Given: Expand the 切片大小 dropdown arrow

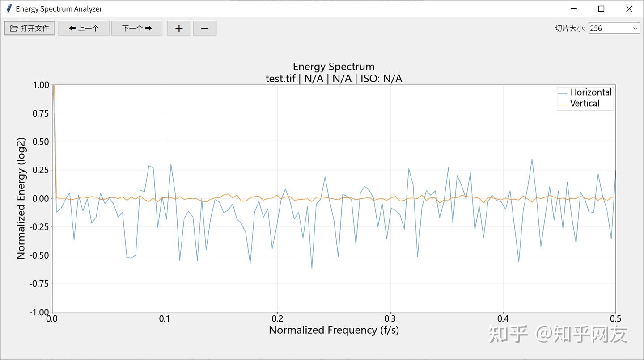Looking at the screenshot, I should (636, 28).
